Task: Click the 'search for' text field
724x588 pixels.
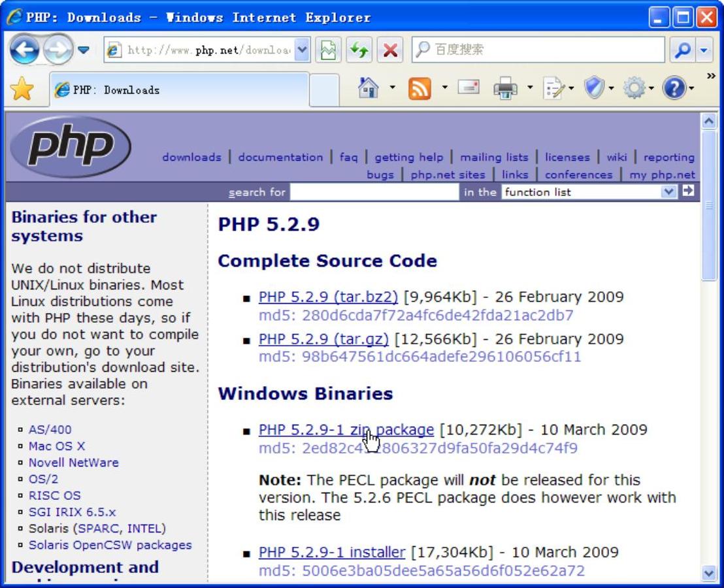Action: (374, 192)
